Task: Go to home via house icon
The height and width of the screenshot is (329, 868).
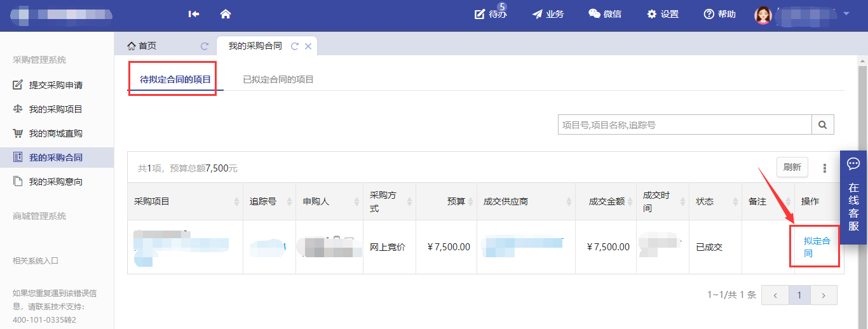Action: coord(225,14)
